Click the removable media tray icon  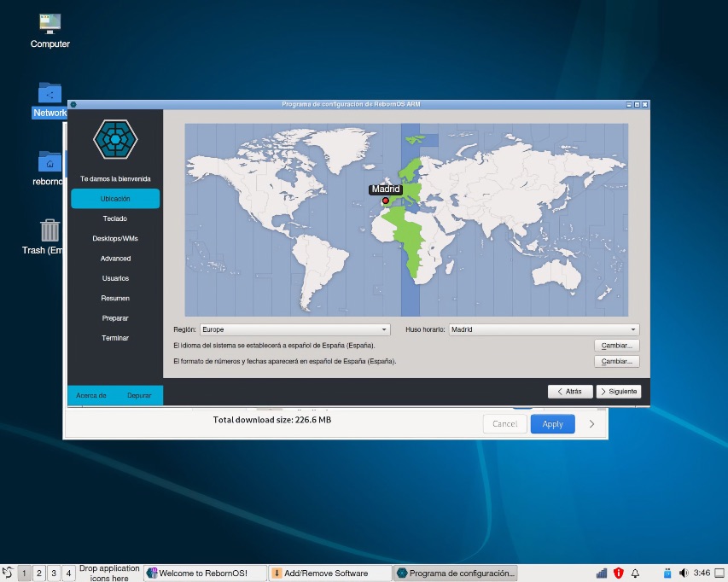[x=667, y=573]
